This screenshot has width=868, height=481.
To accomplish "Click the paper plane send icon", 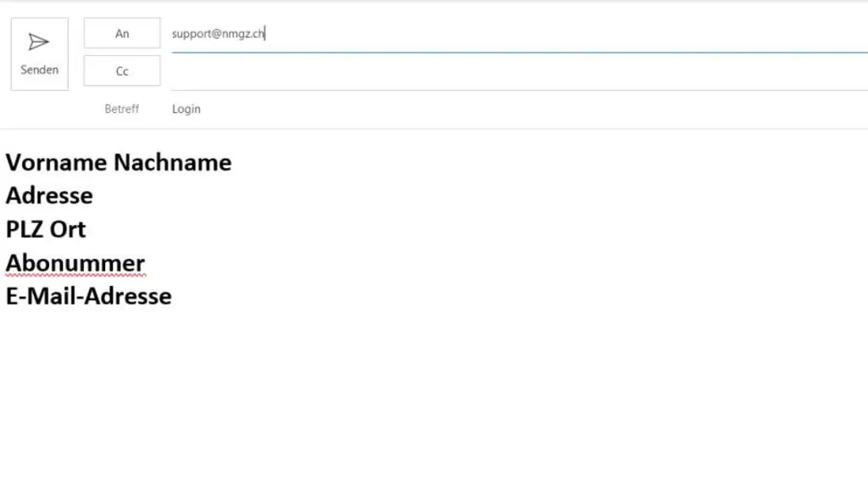I will 39,42.
